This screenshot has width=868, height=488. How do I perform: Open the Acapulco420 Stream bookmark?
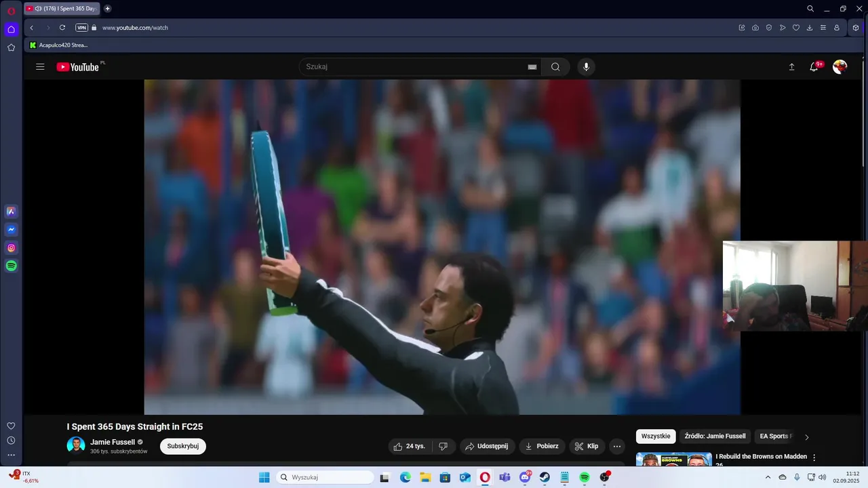pos(58,45)
